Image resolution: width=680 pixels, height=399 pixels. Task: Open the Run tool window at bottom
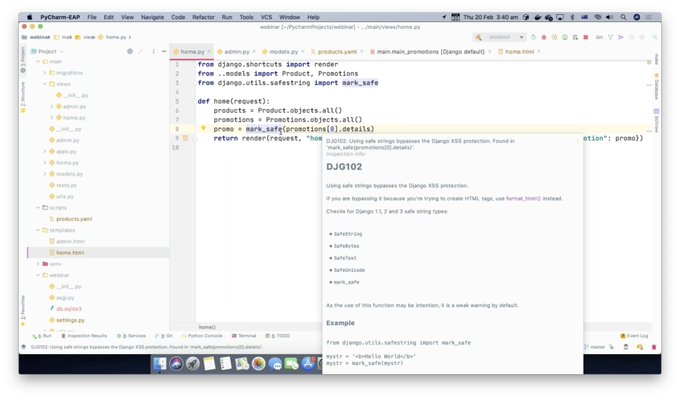click(42, 336)
